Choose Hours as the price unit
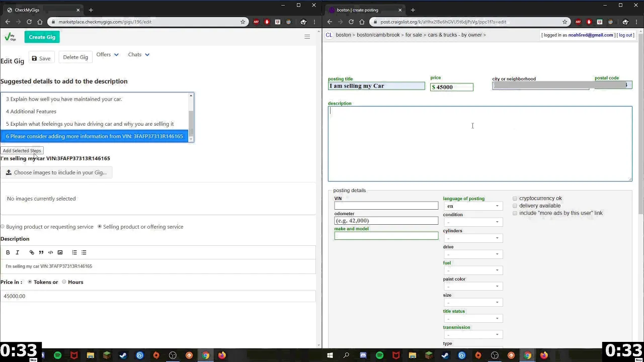 tap(64, 282)
